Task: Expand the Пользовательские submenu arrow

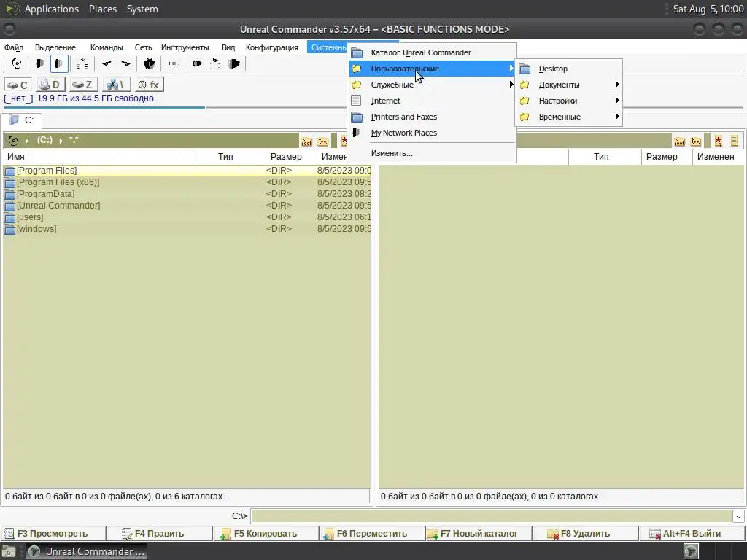Action: tap(511, 69)
